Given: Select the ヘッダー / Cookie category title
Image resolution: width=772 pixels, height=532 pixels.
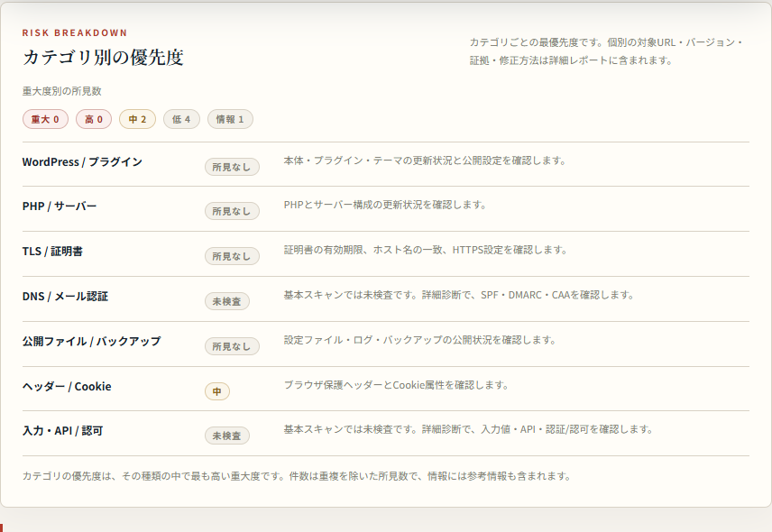Looking at the screenshot, I should tap(67, 386).
